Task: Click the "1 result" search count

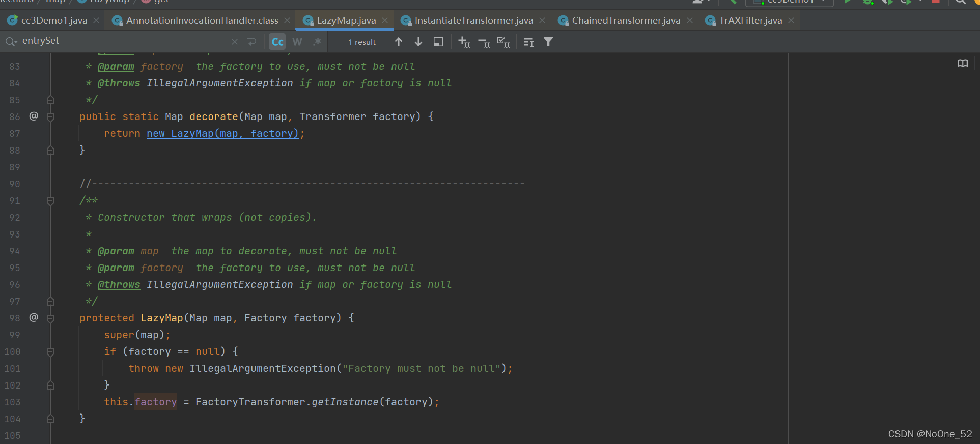Action: (362, 42)
